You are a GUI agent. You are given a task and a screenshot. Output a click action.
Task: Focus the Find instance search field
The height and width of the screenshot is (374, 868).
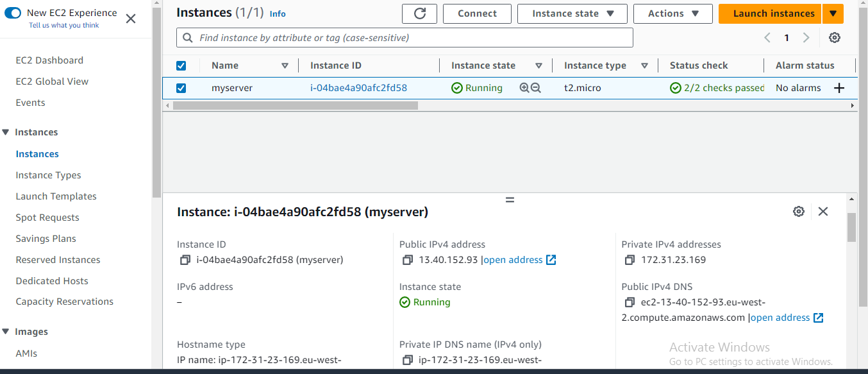[405, 38]
